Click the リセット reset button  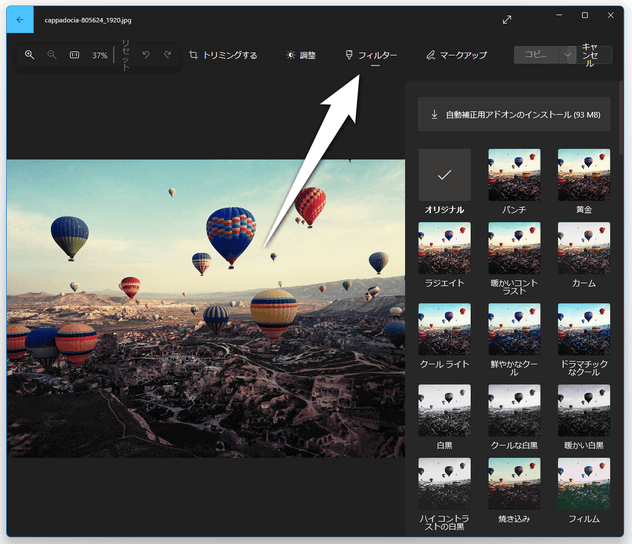pos(126,55)
